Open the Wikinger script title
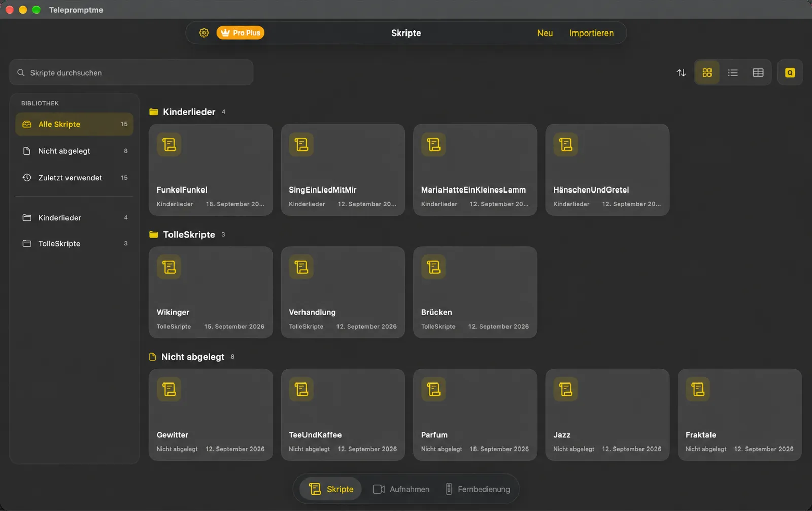812x511 pixels. 173,312
